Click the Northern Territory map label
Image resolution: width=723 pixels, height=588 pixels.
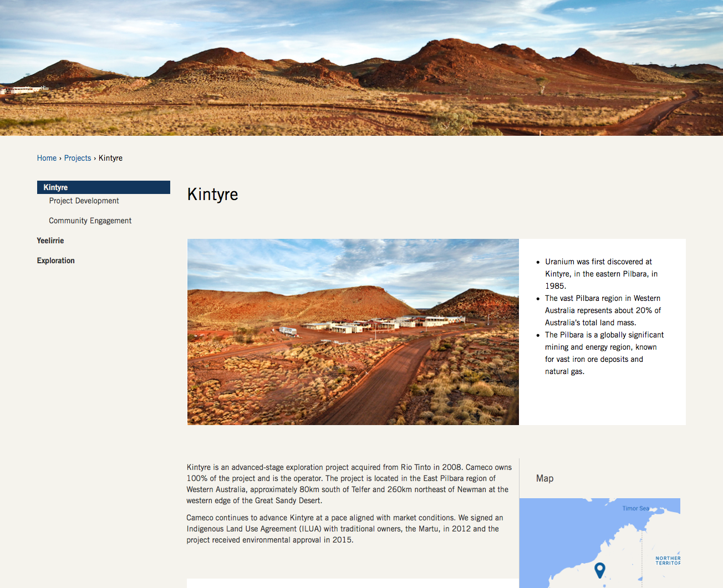point(668,561)
